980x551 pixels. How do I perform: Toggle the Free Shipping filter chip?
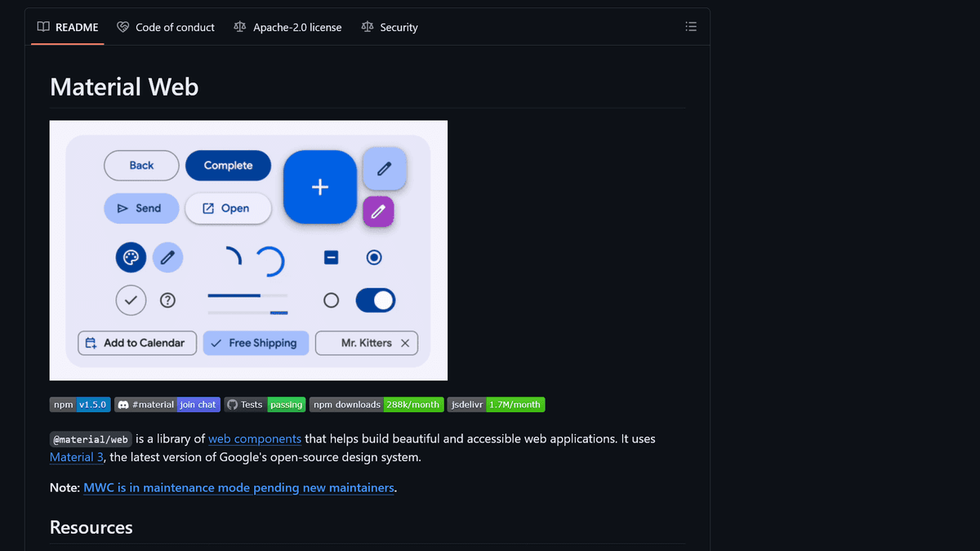[x=256, y=343]
